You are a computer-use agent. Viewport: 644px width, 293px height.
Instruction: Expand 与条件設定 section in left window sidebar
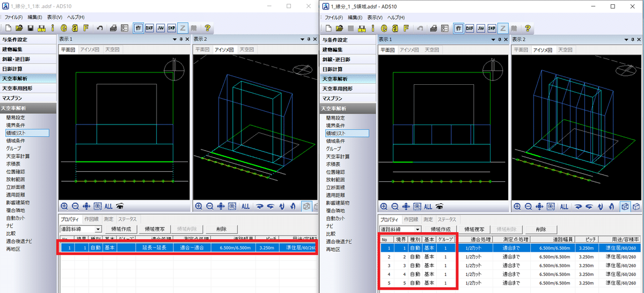[x=28, y=40]
